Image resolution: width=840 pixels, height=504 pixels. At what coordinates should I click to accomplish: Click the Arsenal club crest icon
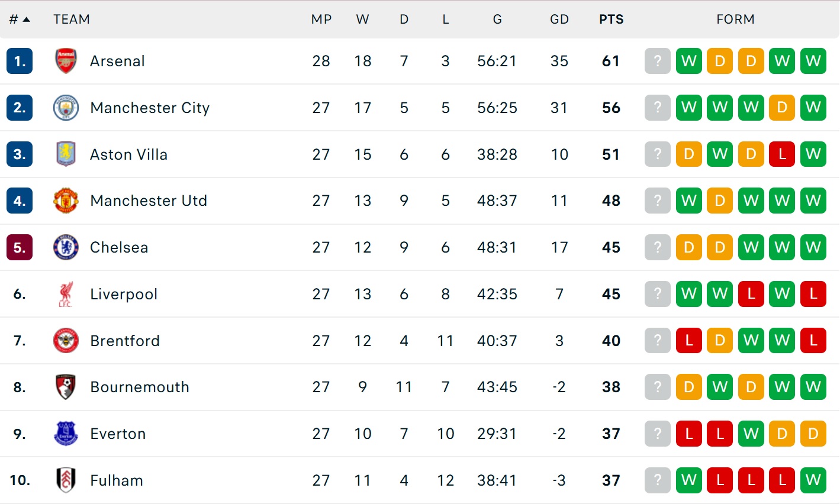pyautogui.click(x=66, y=61)
